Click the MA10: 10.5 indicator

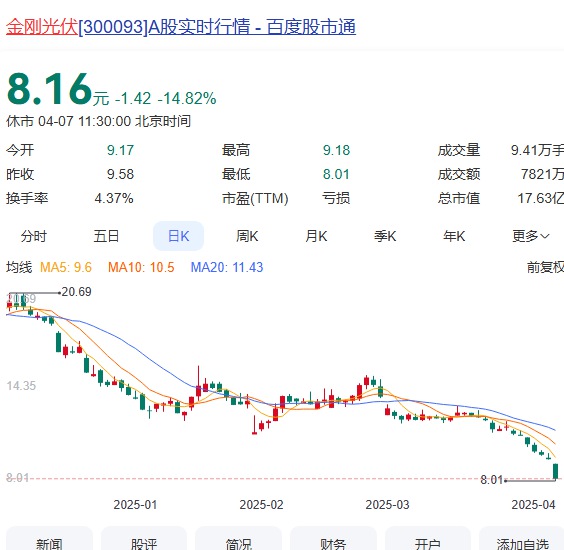141,267
